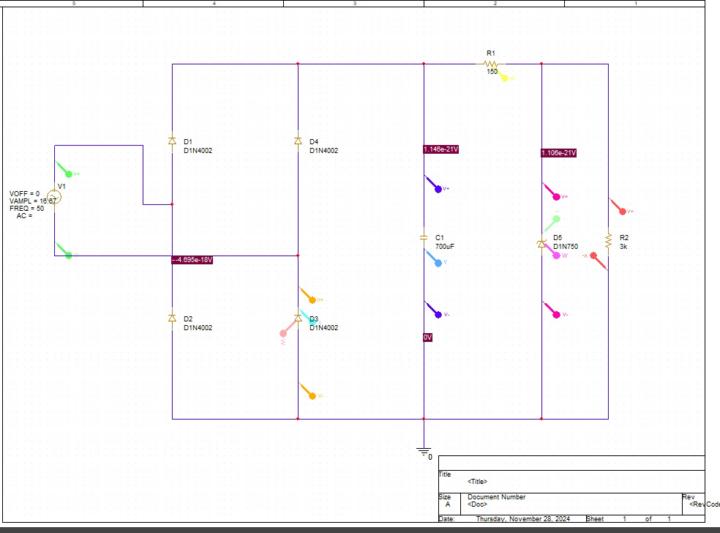This screenshot has height=533, width=720.
Task: Click the -4.695e-18V bias voltage label
Action: tap(192, 260)
